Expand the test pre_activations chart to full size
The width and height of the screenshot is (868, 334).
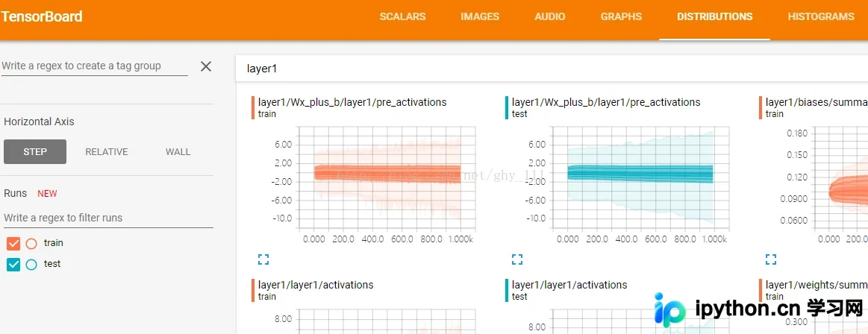517,259
